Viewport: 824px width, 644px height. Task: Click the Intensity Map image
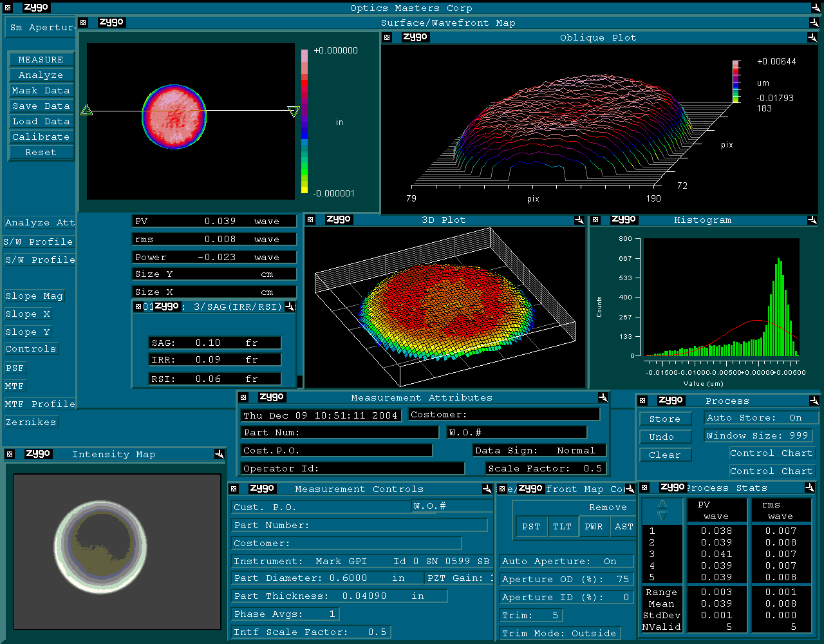[117, 552]
